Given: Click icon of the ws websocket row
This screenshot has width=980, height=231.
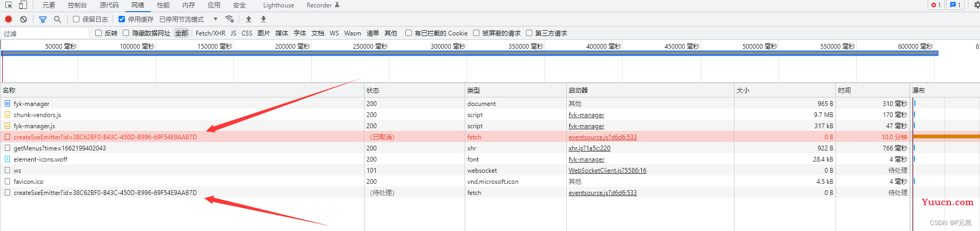Looking at the screenshot, I should pos(7,170).
